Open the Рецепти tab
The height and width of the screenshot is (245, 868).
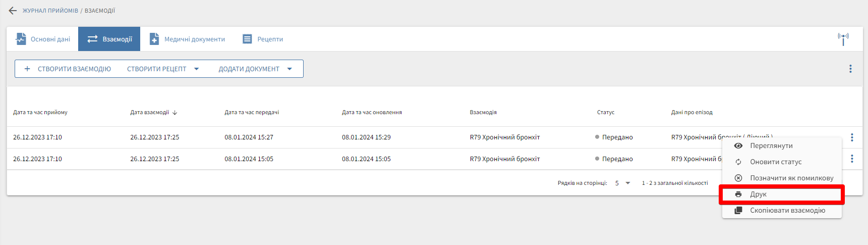[x=263, y=39]
